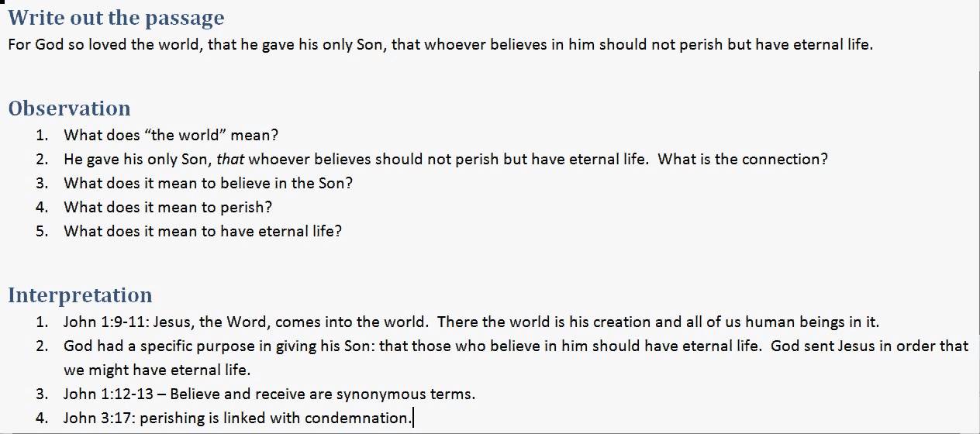Click the question 'What does "the world" mean?'
The width and height of the screenshot is (980, 434).
(171, 135)
